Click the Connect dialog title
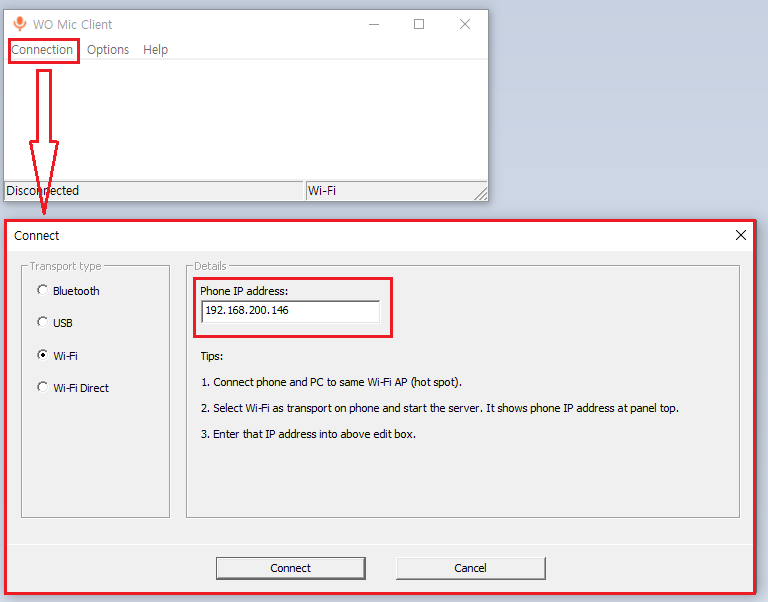 tap(37, 236)
